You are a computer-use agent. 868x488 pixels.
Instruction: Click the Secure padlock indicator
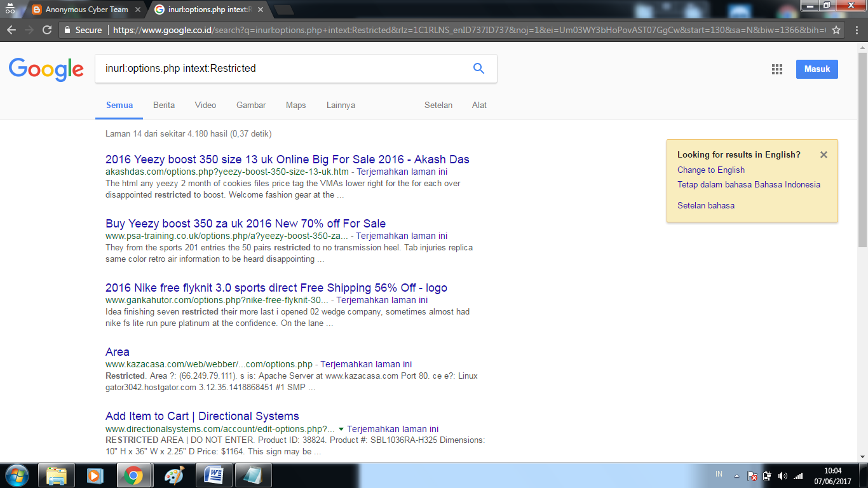click(83, 30)
